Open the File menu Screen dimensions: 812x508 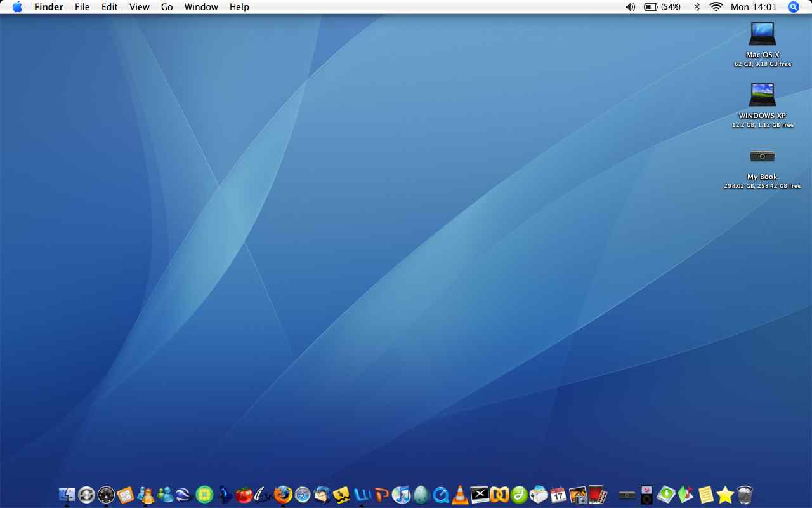[x=82, y=7]
